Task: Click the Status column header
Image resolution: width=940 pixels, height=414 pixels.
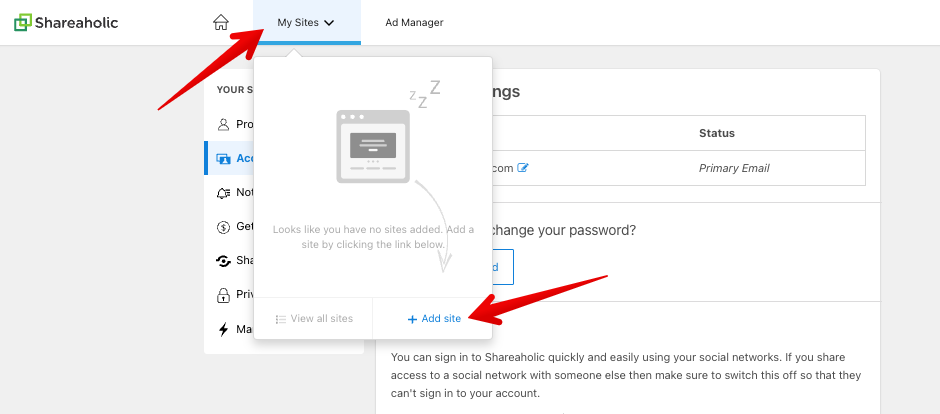Action: (716, 133)
